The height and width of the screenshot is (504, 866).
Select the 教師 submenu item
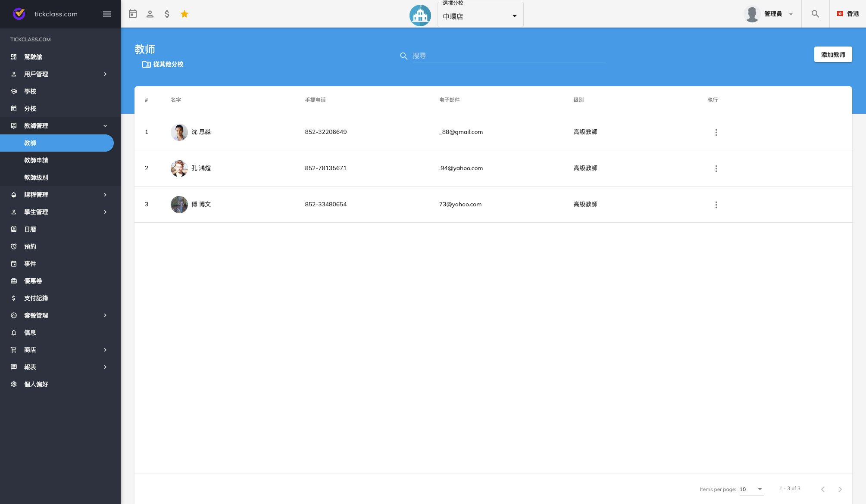(x=57, y=143)
